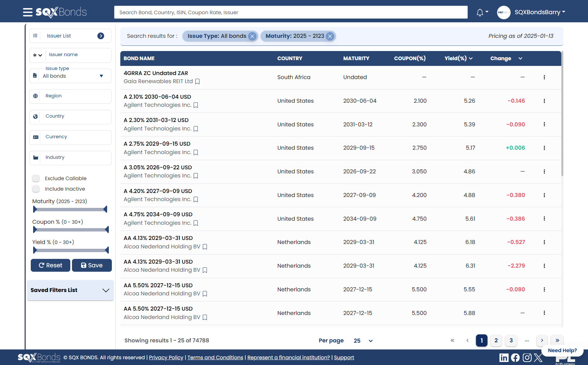Bookmark the 4GRRA ZC Undated ZAR bond

(197, 81)
